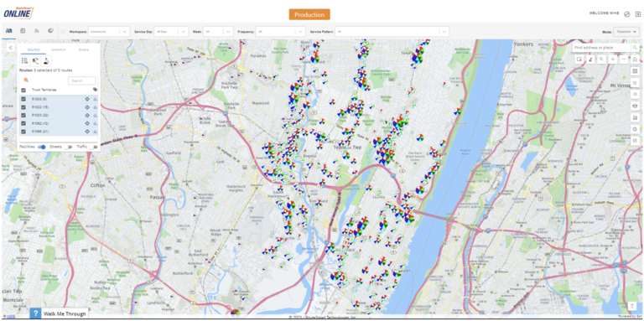The width and height of the screenshot is (644, 321).
Task: Click locate icon for route 51023
Action: tap(87, 116)
